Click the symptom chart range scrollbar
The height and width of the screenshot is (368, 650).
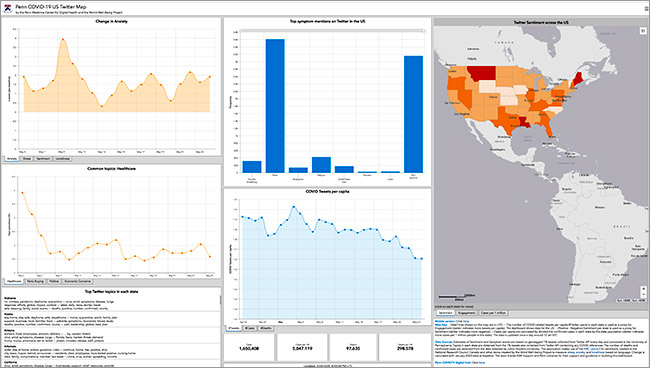point(333,31)
